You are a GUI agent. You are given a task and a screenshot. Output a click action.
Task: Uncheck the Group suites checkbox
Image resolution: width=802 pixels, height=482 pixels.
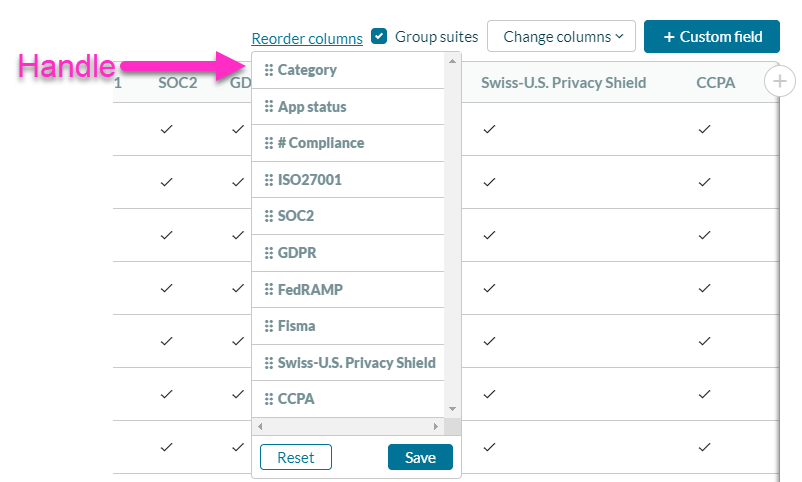[379, 36]
